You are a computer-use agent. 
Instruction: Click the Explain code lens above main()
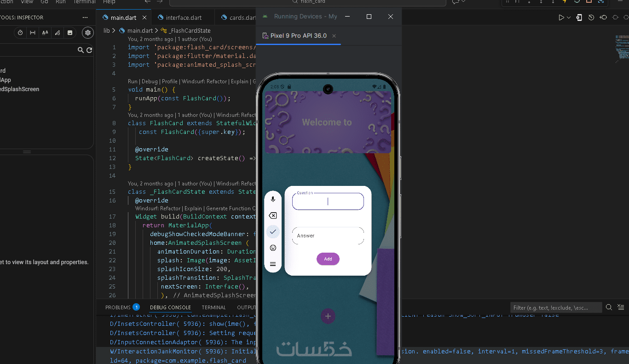pyautogui.click(x=239, y=81)
